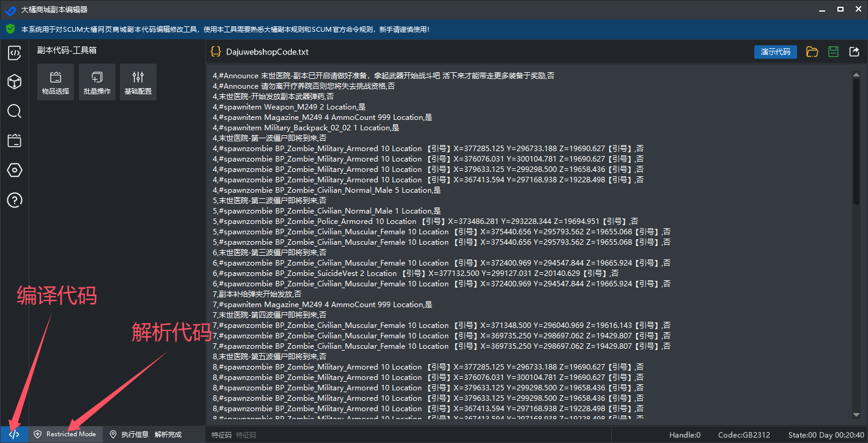The width and height of the screenshot is (868, 443).
Task: Open the 基础配置 toolbox button
Action: (138, 83)
